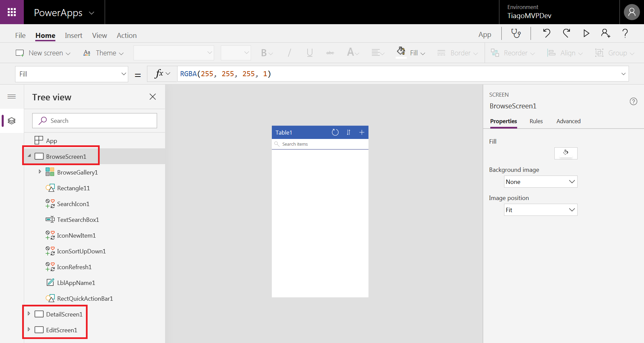Open the Background image dropdown
Viewport: 644px width, 343px height.
pos(540,182)
